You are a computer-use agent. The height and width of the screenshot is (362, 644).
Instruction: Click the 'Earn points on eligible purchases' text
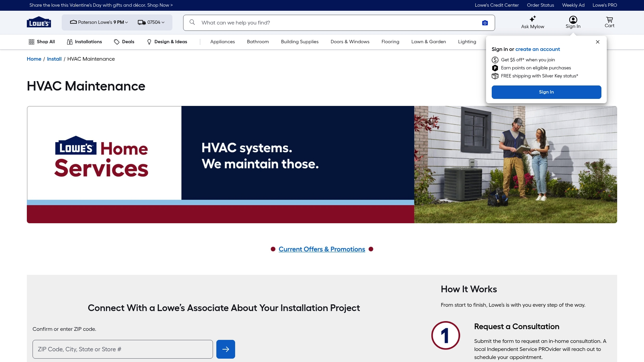pyautogui.click(x=536, y=68)
